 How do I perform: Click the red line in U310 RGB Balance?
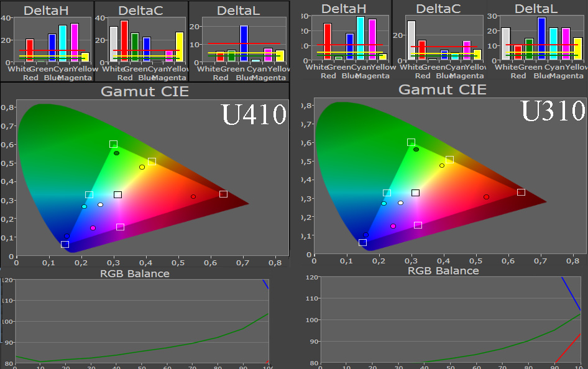[x=567, y=348]
